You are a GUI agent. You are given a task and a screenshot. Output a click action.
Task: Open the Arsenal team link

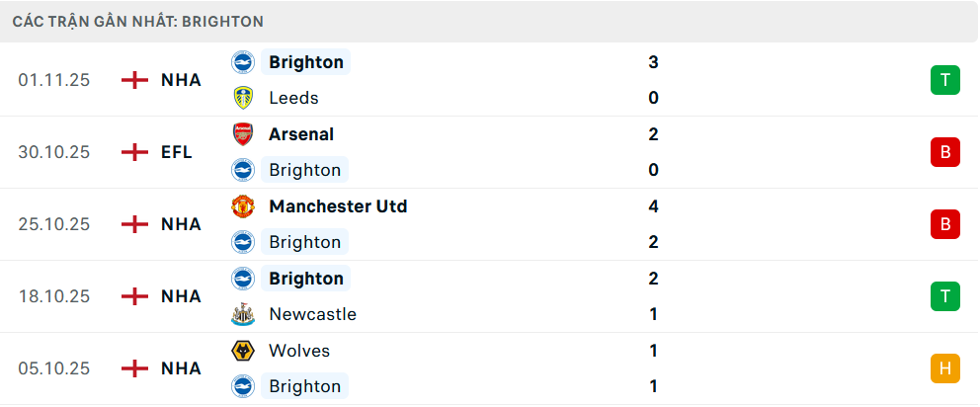point(301,134)
